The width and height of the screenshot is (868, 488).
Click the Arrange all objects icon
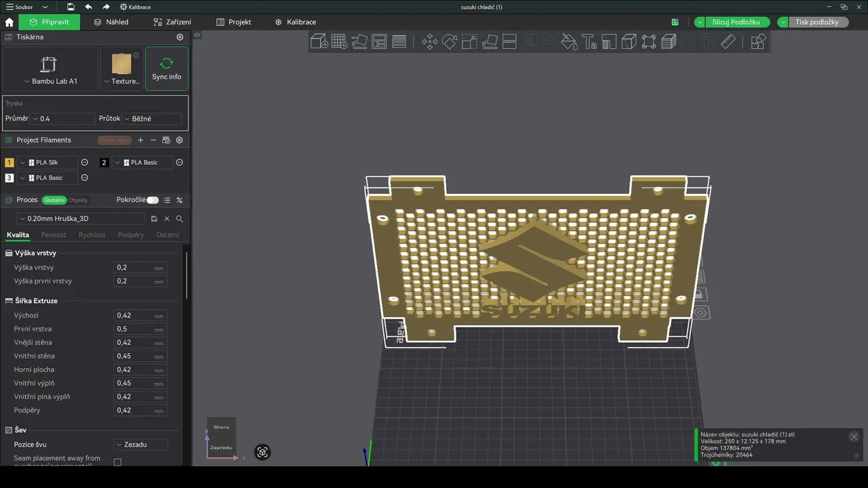tap(379, 42)
